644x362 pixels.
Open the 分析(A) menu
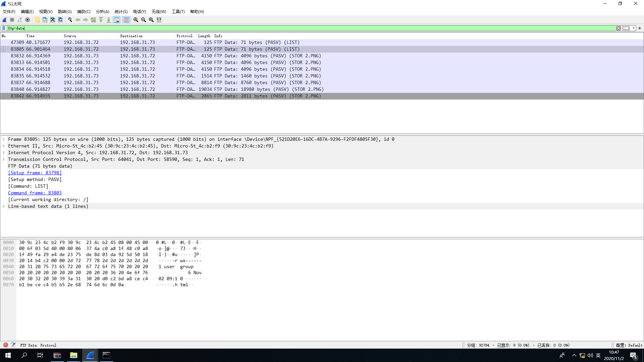[102, 11]
